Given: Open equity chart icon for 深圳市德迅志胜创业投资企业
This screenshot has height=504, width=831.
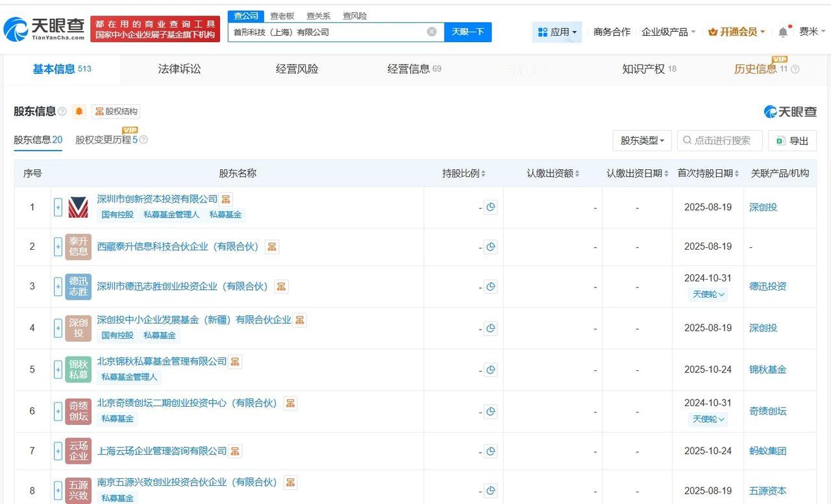Looking at the screenshot, I should click(281, 287).
